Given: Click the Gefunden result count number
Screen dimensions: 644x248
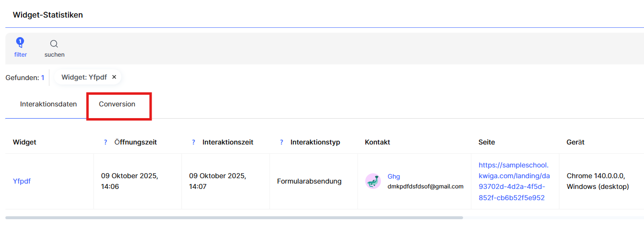Looking at the screenshot, I should [43, 78].
